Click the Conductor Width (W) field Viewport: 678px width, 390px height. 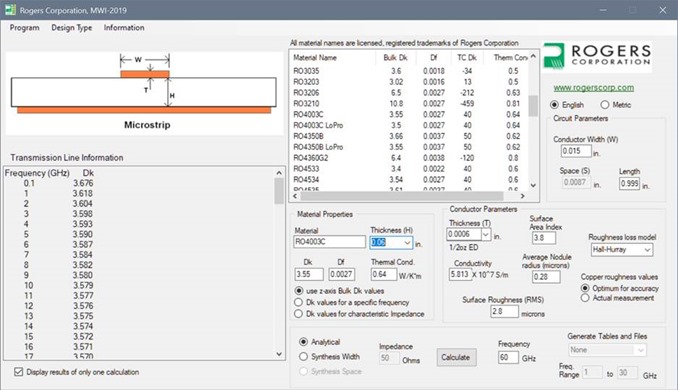(x=576, y=151)
